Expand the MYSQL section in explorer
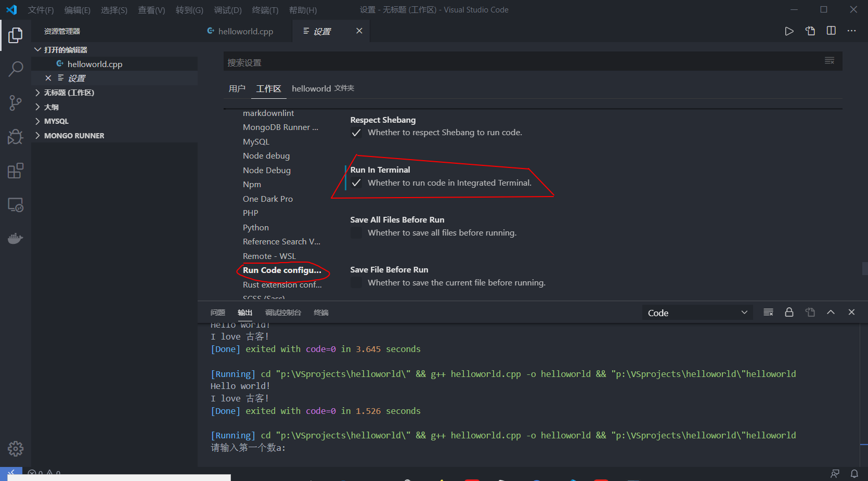This screenshot has width=868, height=481. point(56,121)
